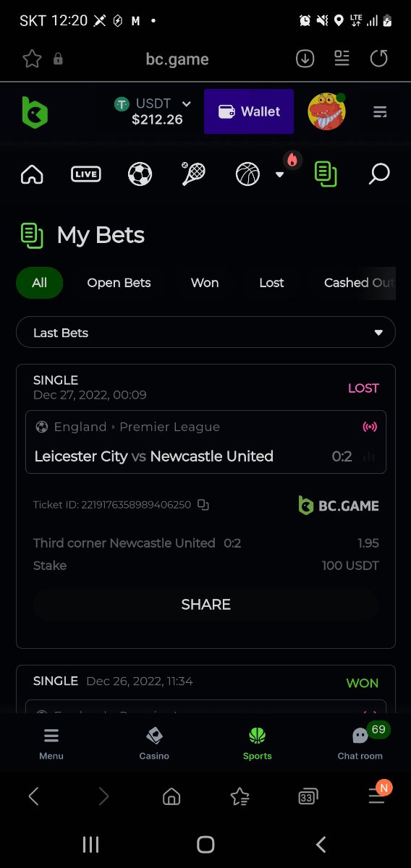
Task: Open Leicester City vs Newcastle United match
Action: tap(205, 442)
